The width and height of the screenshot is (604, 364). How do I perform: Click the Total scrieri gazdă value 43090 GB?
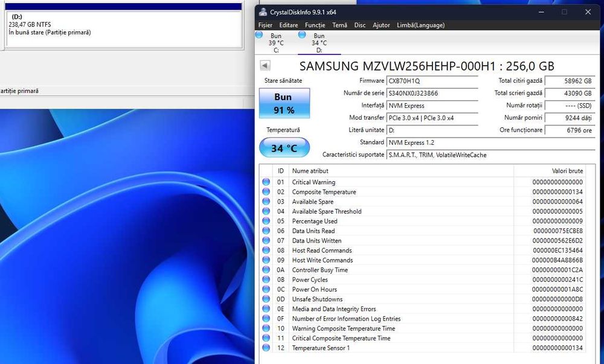570,93
